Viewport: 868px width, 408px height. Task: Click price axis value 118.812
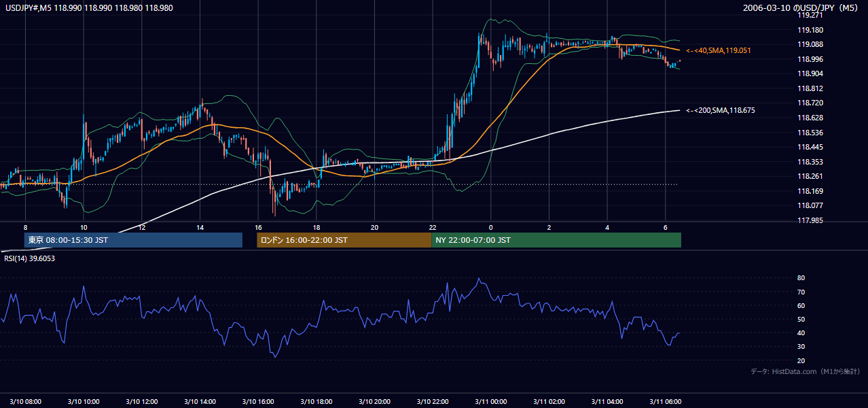811,88
